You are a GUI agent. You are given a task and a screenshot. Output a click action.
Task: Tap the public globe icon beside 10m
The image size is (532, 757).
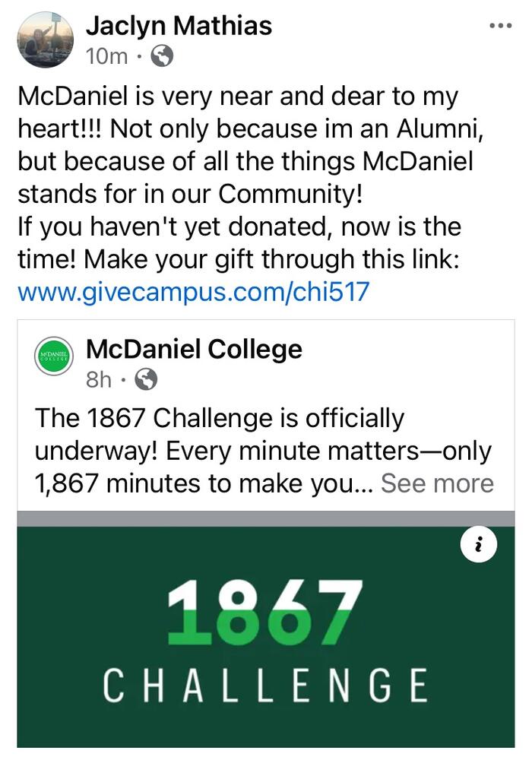[162, 56]
